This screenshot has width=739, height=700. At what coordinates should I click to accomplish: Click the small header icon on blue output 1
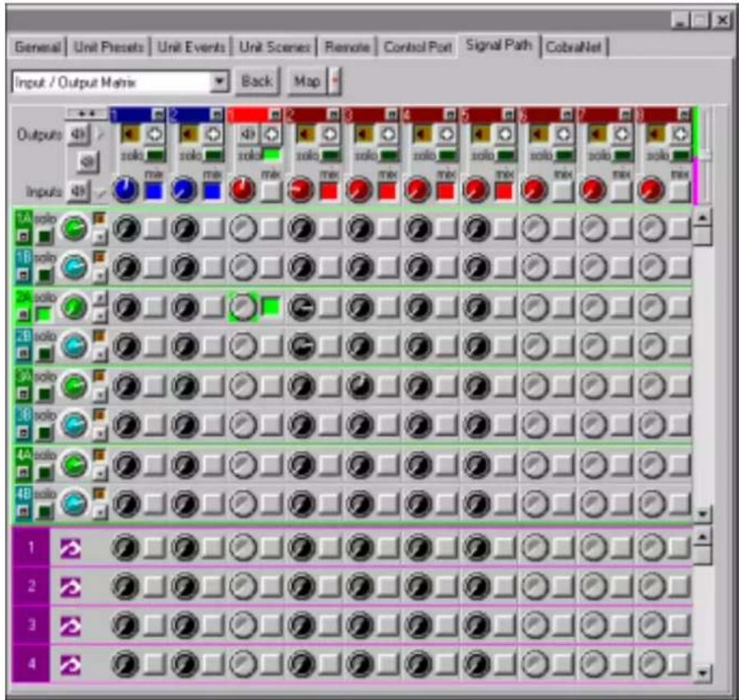click(x=158, y=114)
